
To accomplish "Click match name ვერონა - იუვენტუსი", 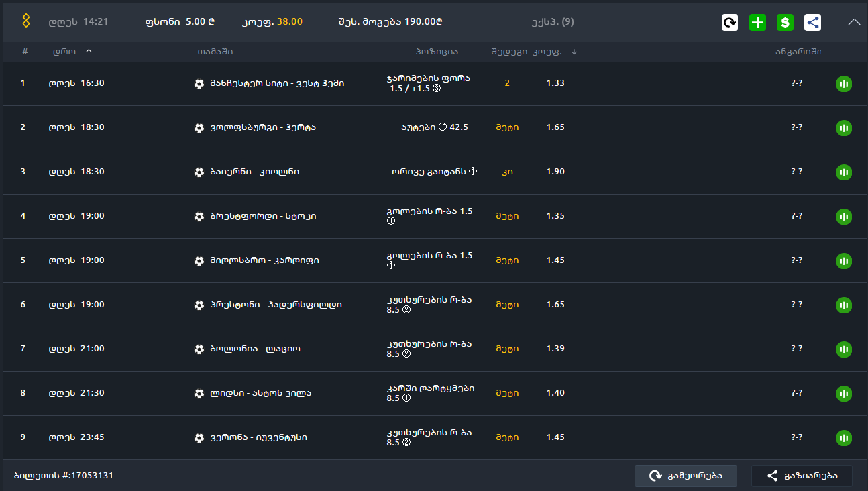I will pyautogui.click(x=258, y=437).
